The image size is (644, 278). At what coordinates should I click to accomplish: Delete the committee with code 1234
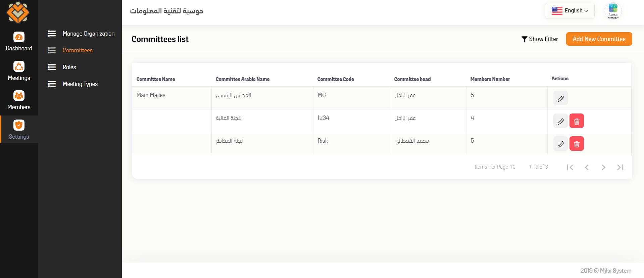click(x=577, y=121)
